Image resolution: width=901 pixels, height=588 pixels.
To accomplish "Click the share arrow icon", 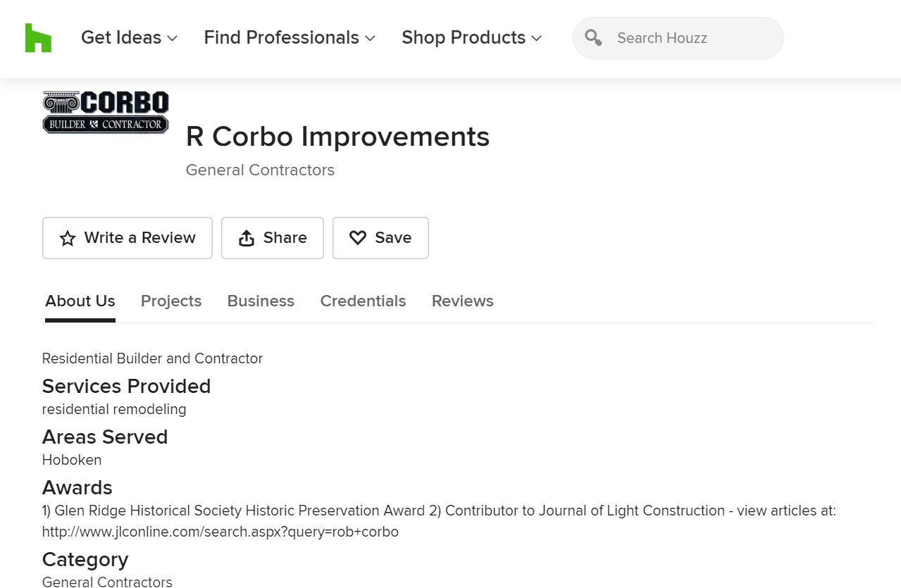I will tap(247, 239).
